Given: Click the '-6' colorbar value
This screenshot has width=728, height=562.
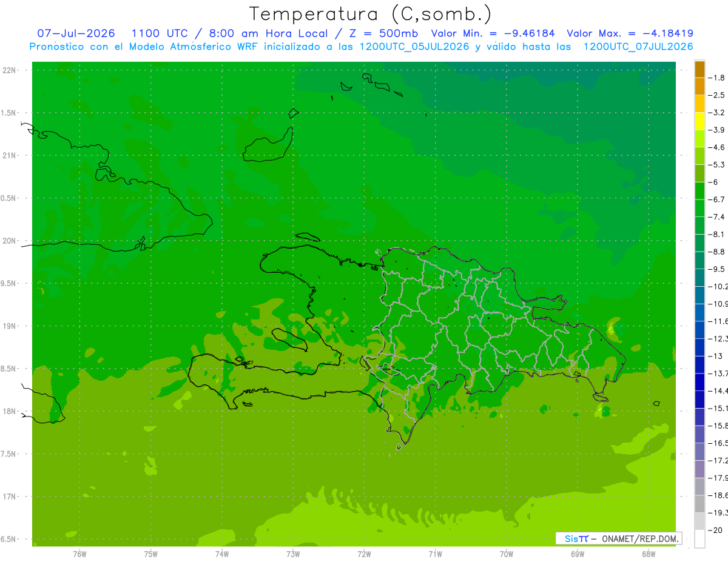Looking at the screenshot, I should pos(713,182).
